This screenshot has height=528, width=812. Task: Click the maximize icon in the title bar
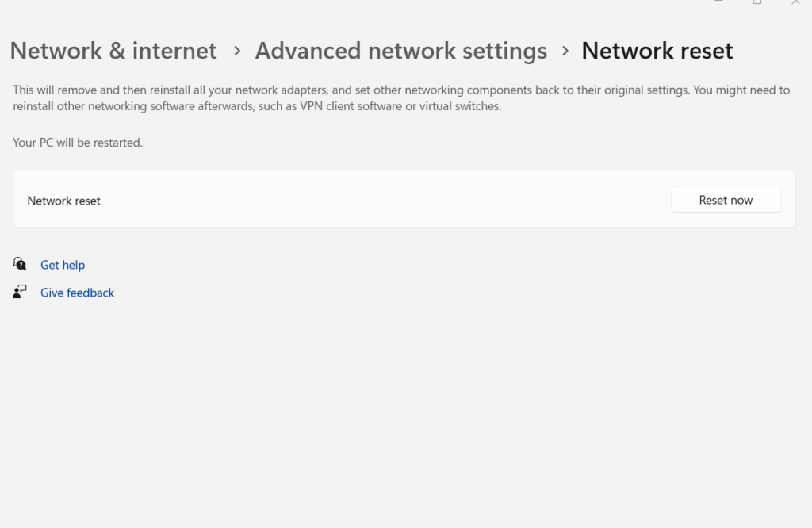point(756,3)
